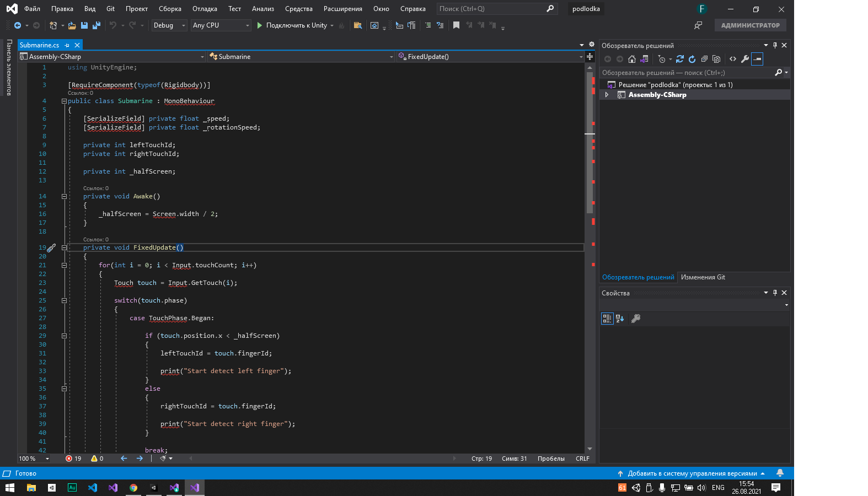Screen dimensions: 868x496
Task: Click the Navigate Backward arrow in main toolbar
Action: tap(18, 25)
